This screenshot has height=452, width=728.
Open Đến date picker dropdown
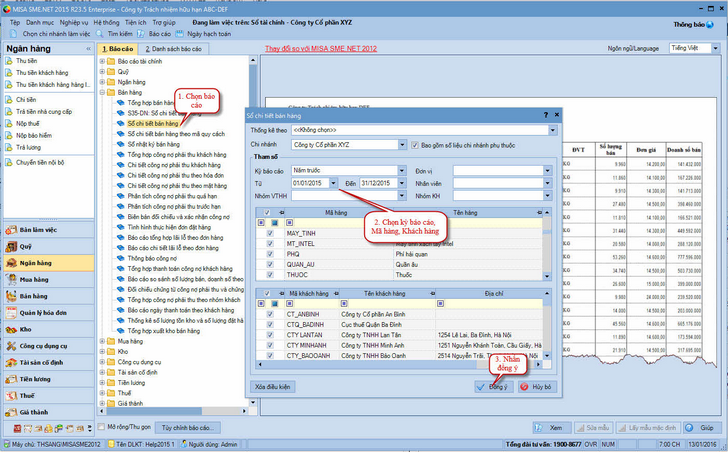click(402, 183)
